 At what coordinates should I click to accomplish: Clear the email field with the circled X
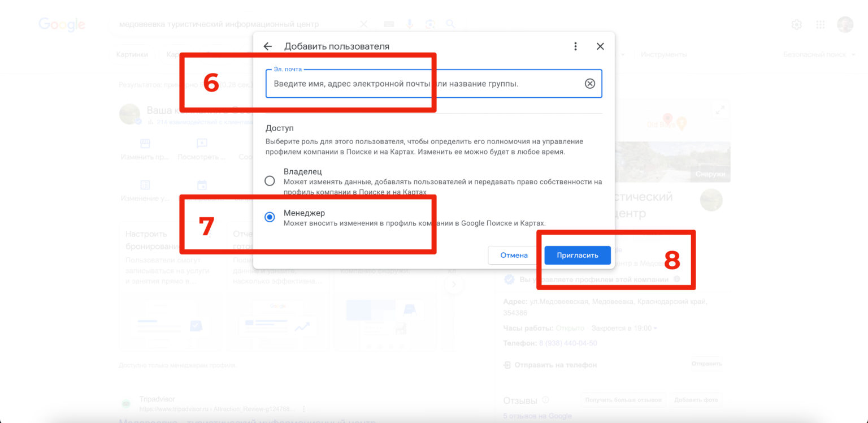(589, 84)
